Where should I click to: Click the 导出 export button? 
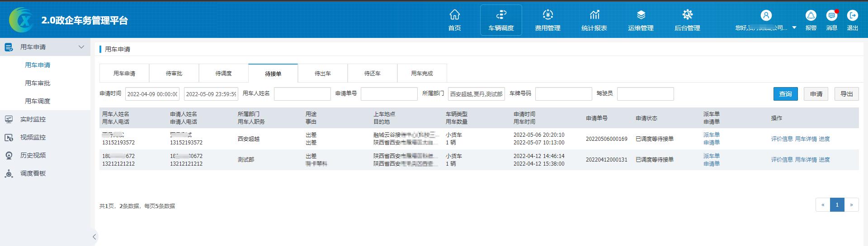(x=847, y=94)
